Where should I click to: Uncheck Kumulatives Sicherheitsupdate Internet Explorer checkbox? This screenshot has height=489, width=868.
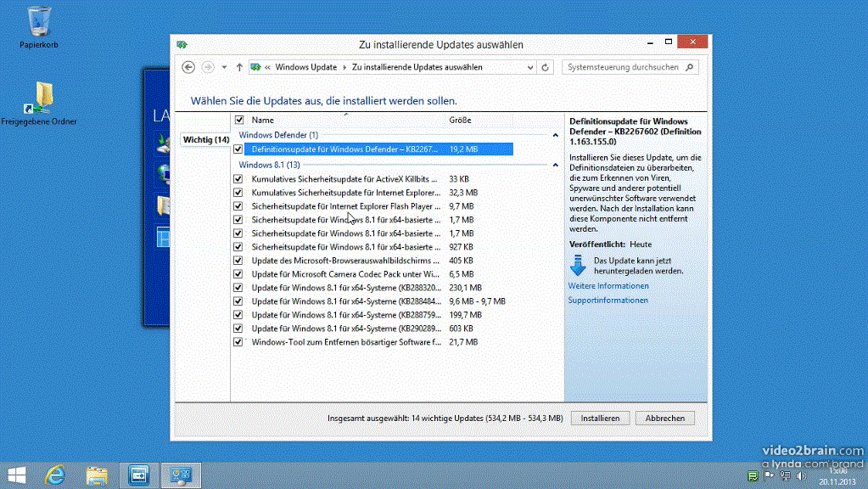238,193
